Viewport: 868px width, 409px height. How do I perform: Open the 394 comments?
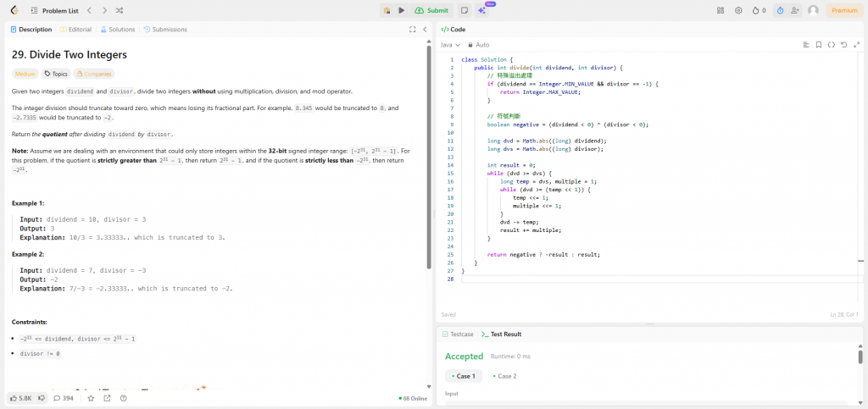[63, 398]
